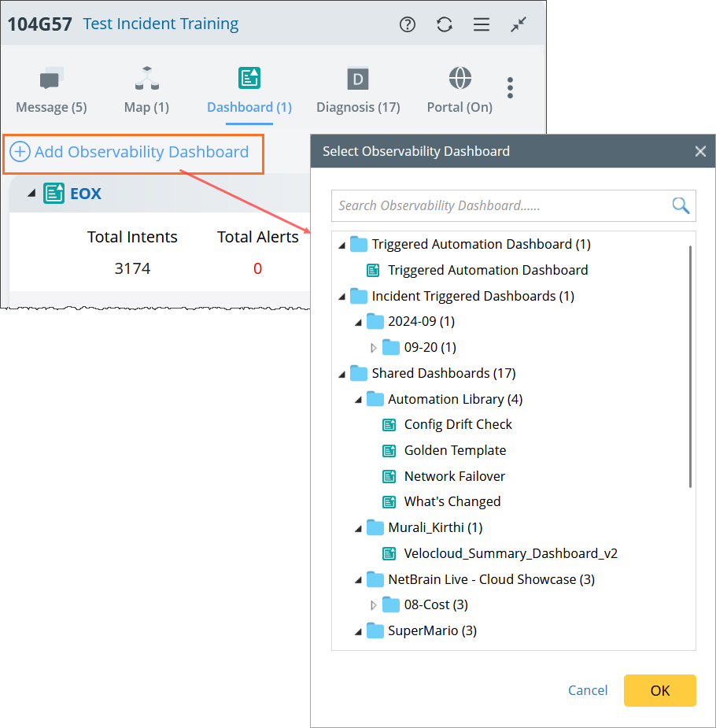Click the search magnifier icon
716x728 pixels.
tap(680, 205)
